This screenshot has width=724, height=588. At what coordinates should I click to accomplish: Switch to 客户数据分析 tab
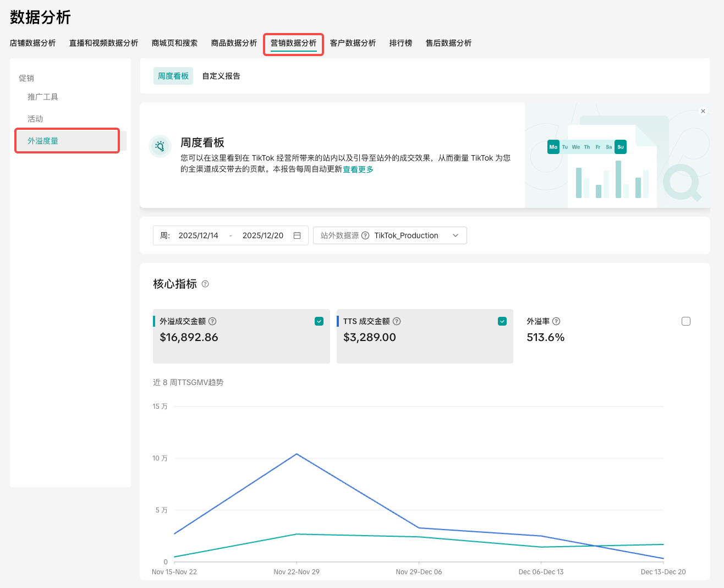tap(353, 43)
